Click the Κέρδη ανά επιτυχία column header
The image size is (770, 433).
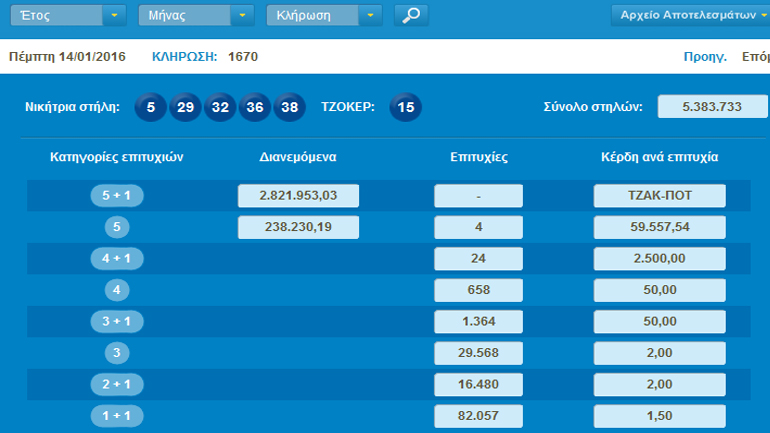pos(658,157)
